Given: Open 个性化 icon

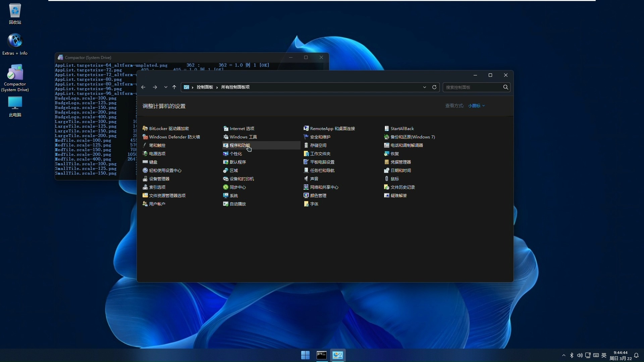Looking at the screenshot, I should coord(226,154).
